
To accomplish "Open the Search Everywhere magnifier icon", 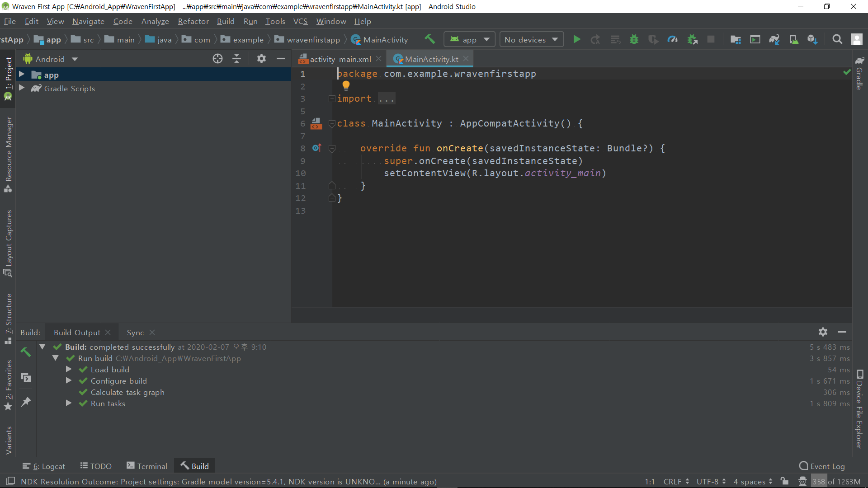I will (837, 40).
